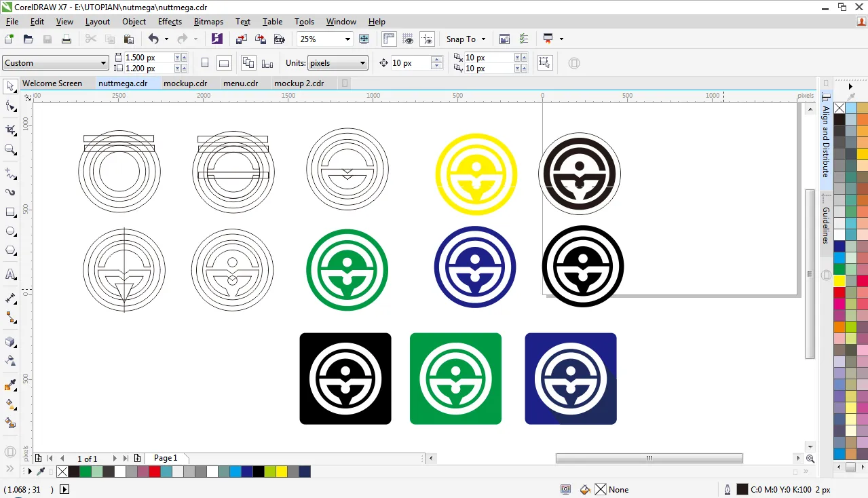Screen dimensions: 868x498
Task: Open the document palette flyout arrow
Action: pyautogui.click(x=29, y=472)
